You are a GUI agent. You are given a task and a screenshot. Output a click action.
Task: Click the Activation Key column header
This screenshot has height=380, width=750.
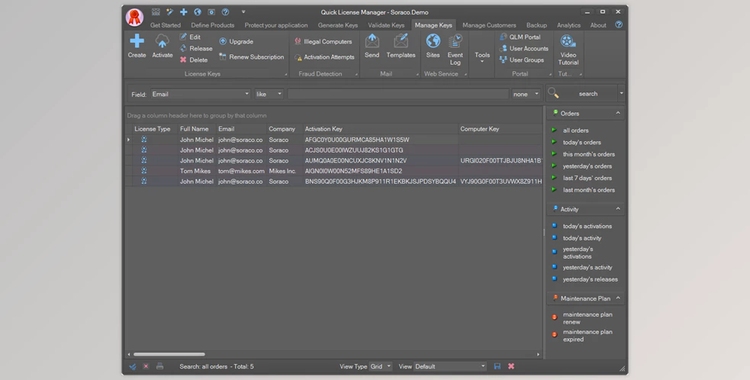tap(380, 129)
